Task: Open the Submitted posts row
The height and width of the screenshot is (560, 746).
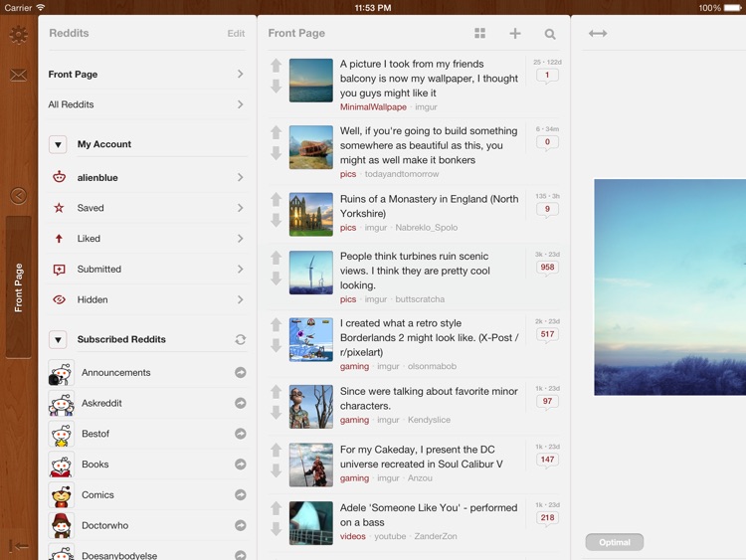Action: coord(147,270)
